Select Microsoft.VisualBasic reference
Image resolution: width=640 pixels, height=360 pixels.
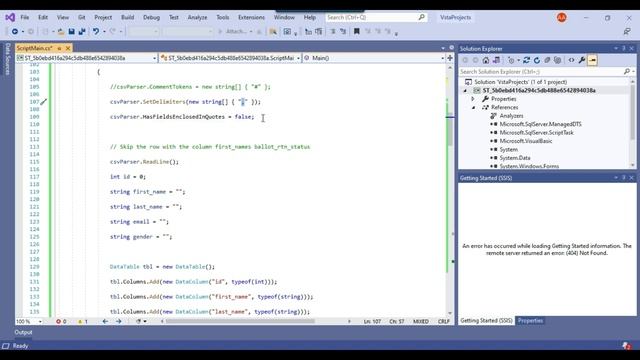pyautogui.click(x=526, y=141)
